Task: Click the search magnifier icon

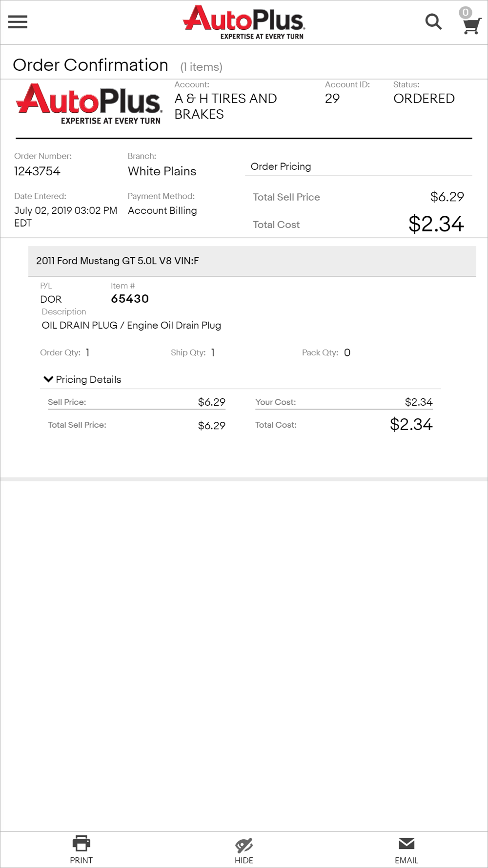Action: pos(433,22)
